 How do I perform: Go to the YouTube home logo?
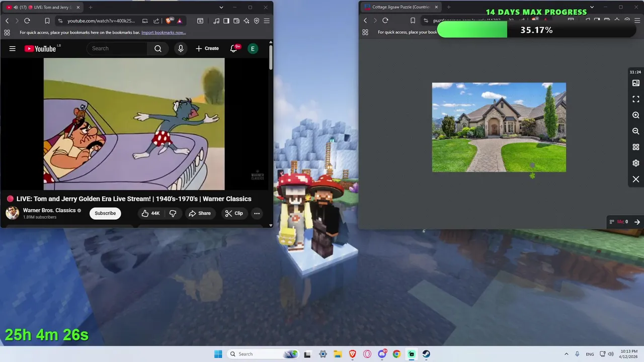[40, 49]
